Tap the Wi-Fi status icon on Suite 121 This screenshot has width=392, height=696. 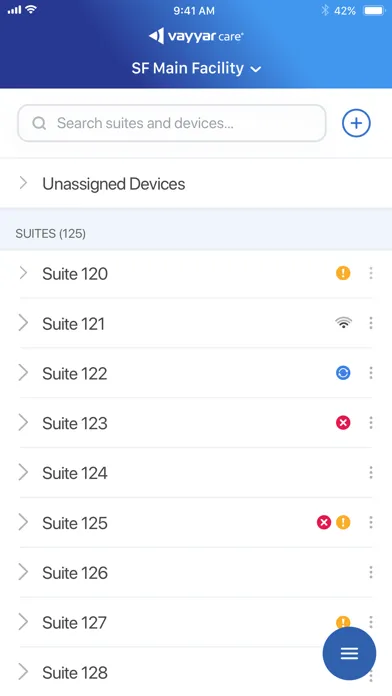(x=343, y=323)
